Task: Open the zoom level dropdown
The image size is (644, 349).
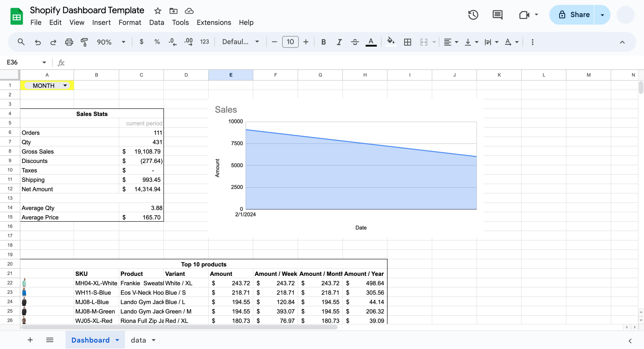Action: click(x=111, y=42)
